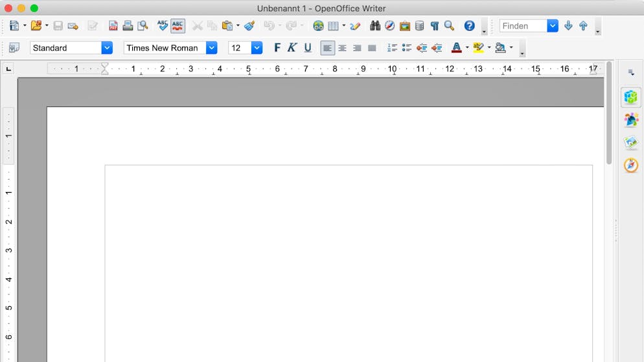The width and height of the screenshot is (644, 362).
Task: Expand the Standard paragraph style dropdown
Action: (x=107, y=48)
